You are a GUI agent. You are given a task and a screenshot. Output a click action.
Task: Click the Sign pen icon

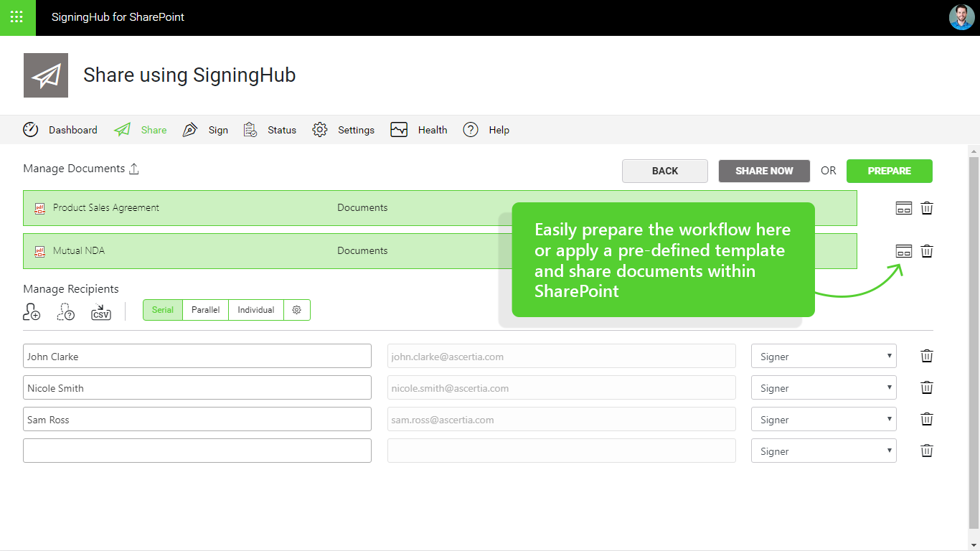click(190, 130)
